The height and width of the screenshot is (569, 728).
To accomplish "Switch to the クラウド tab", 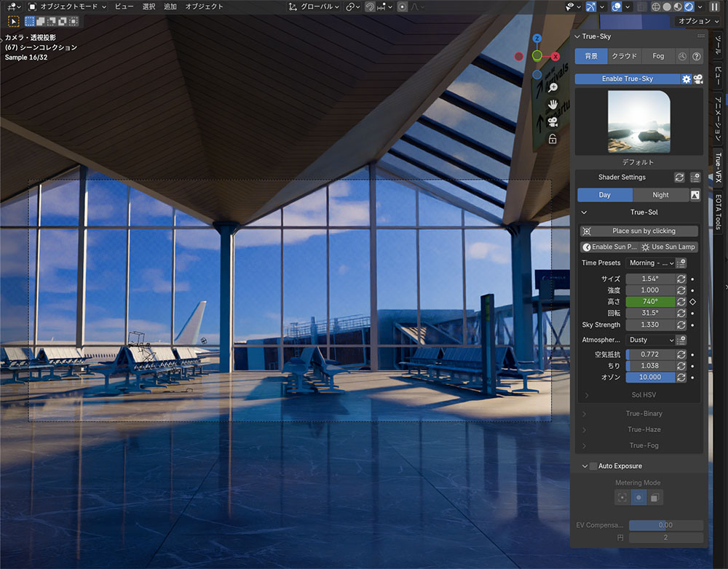I will pos(624,56).
